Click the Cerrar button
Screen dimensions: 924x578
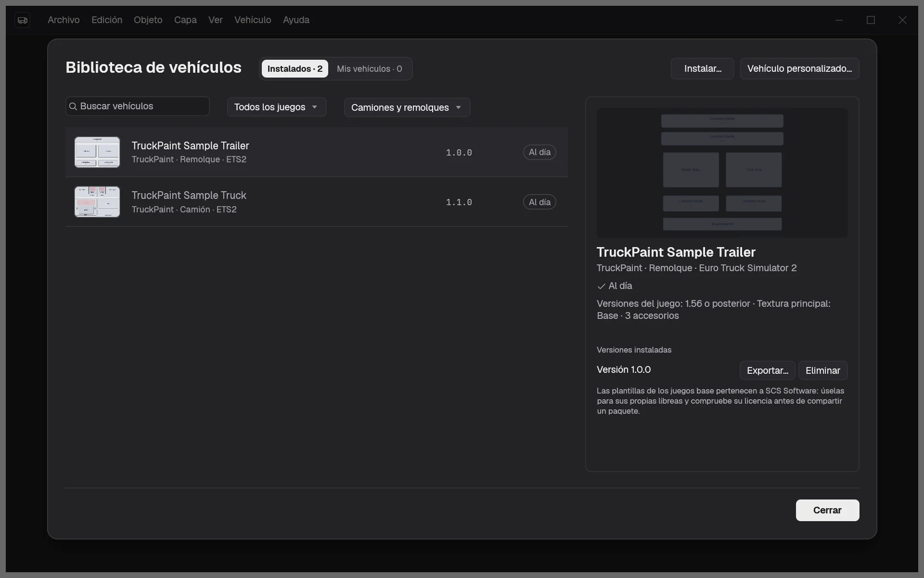(x=827, y=510)
